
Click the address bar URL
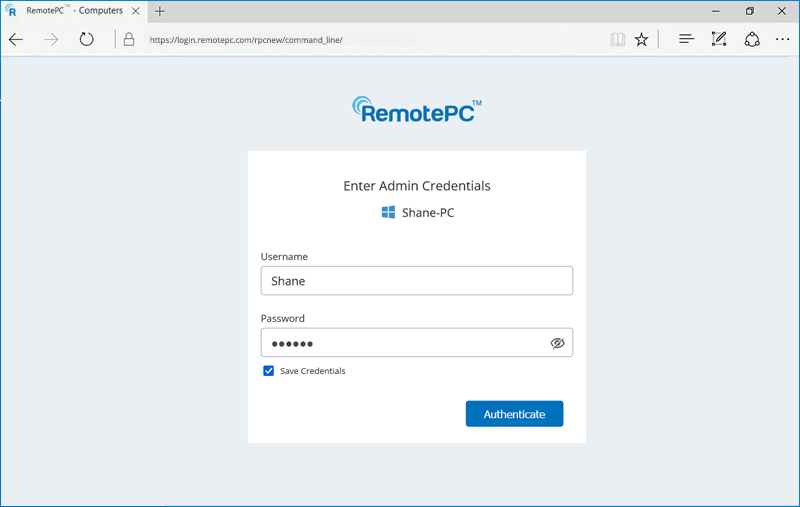[245, 40]
